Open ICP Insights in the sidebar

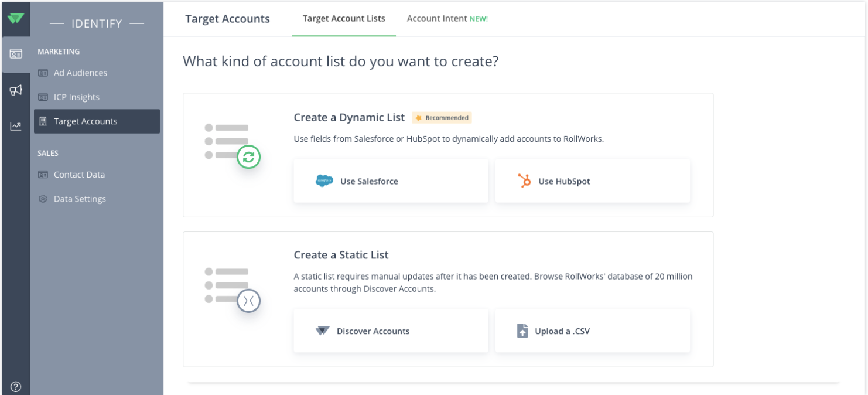tap(76, 97)
